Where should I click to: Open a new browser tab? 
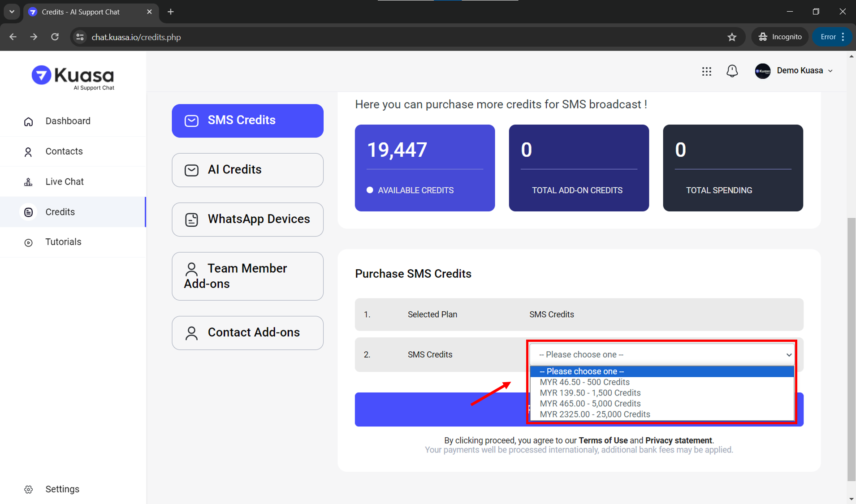coord(170,12)
